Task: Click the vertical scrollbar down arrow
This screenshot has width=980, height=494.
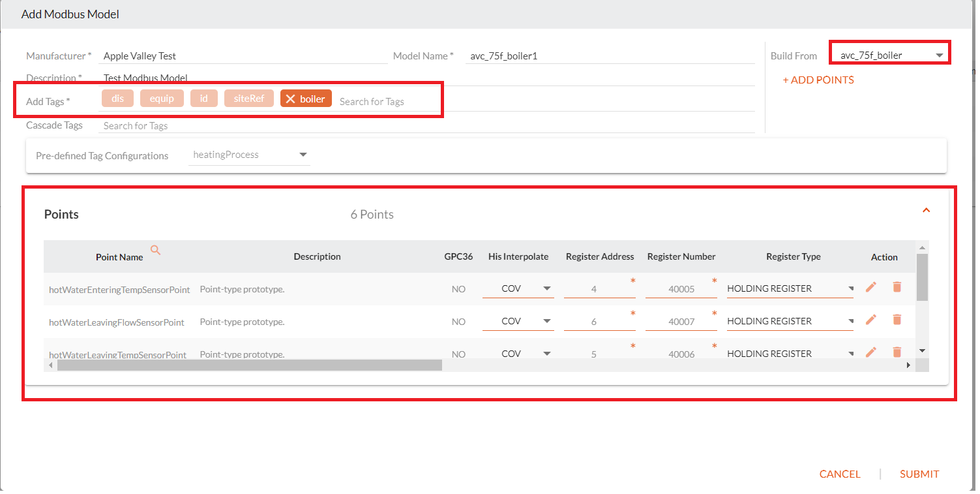Action: 922,351
